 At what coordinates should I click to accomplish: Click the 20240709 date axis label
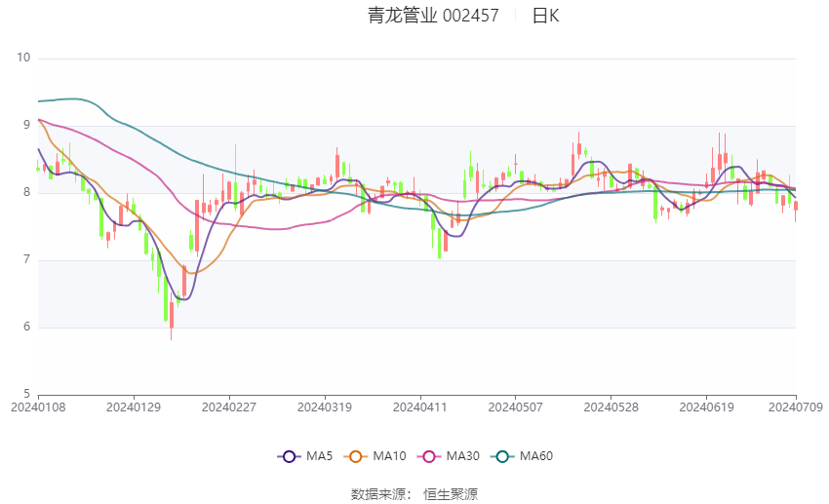(x=796, y=407)
